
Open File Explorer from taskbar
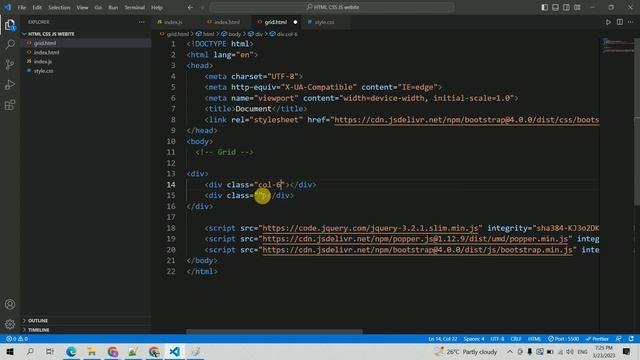pos(92,351)
